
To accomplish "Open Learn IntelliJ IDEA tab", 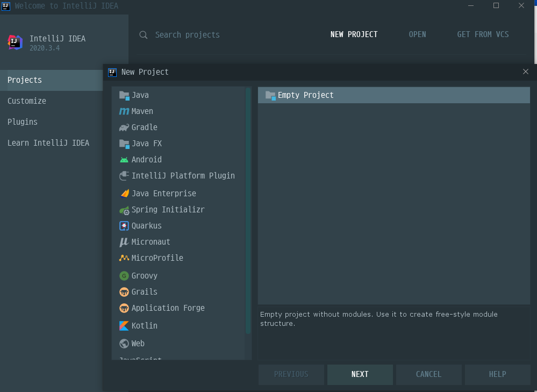I will click(52, 143).
